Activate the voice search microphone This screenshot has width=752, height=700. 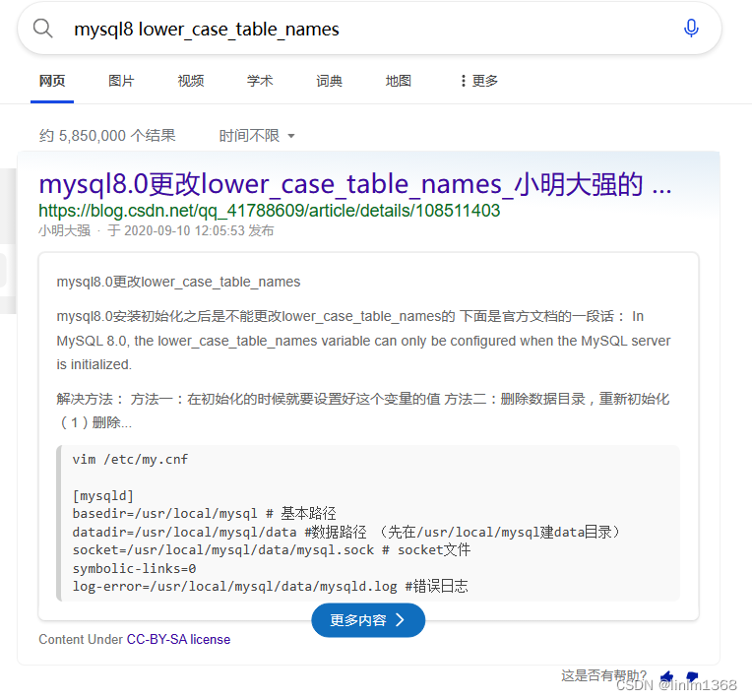(691, 29)
